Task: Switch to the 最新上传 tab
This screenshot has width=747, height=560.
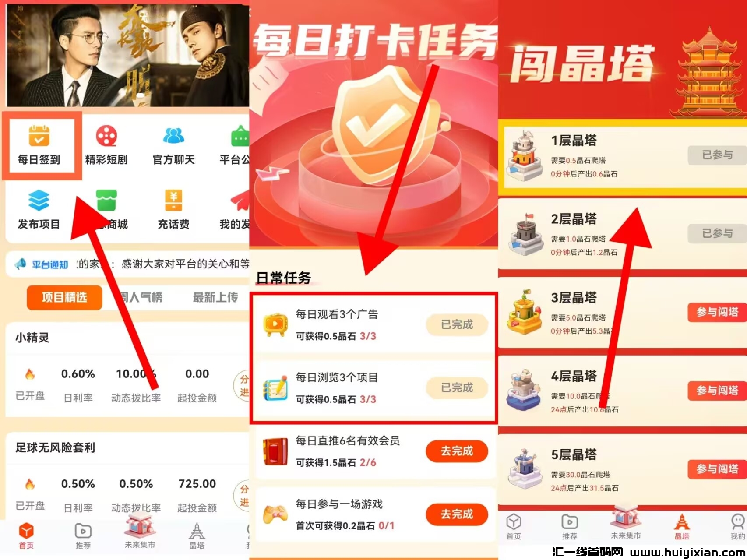Action: (x=215, y=298)
